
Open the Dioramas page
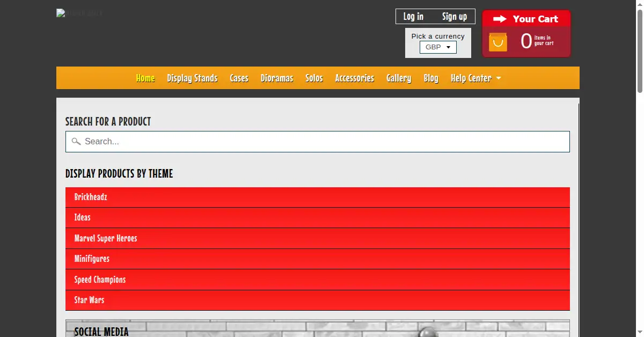pyautogui.click(x=277, y=78)
